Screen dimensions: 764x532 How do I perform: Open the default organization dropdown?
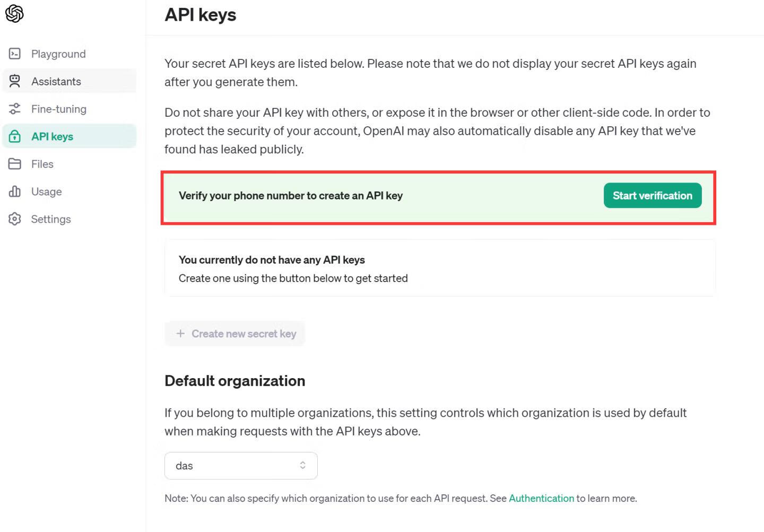(x=241, y=466)
